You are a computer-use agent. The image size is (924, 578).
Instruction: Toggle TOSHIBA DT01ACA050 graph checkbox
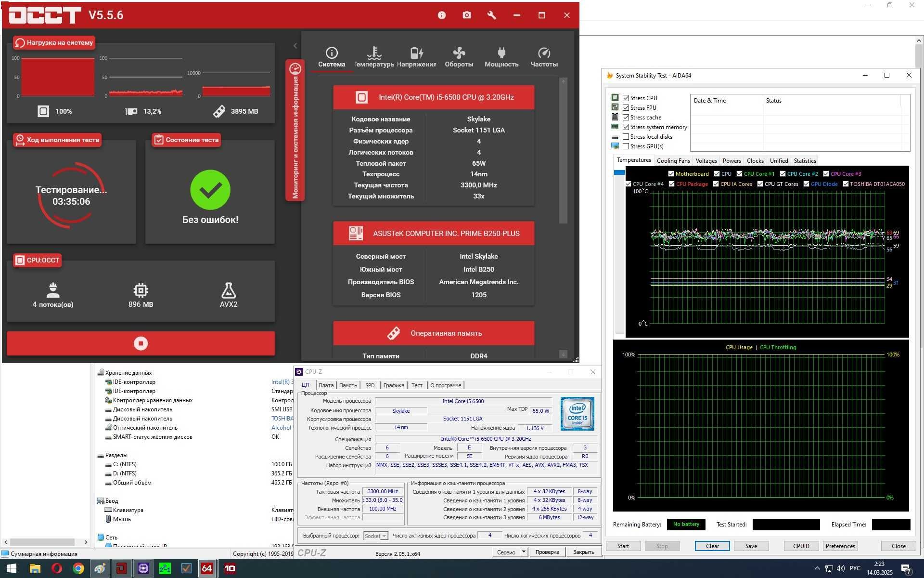coord(846,184)
